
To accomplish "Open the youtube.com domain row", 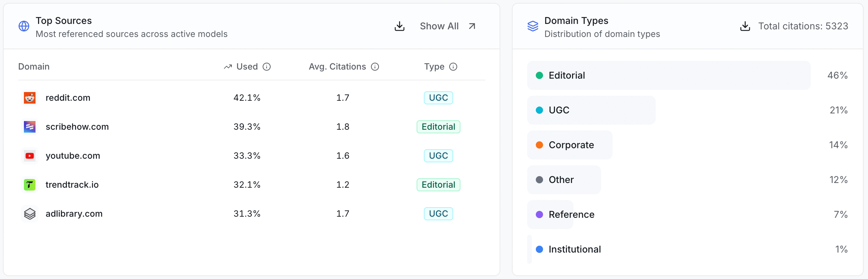I will tap(251, 156).
